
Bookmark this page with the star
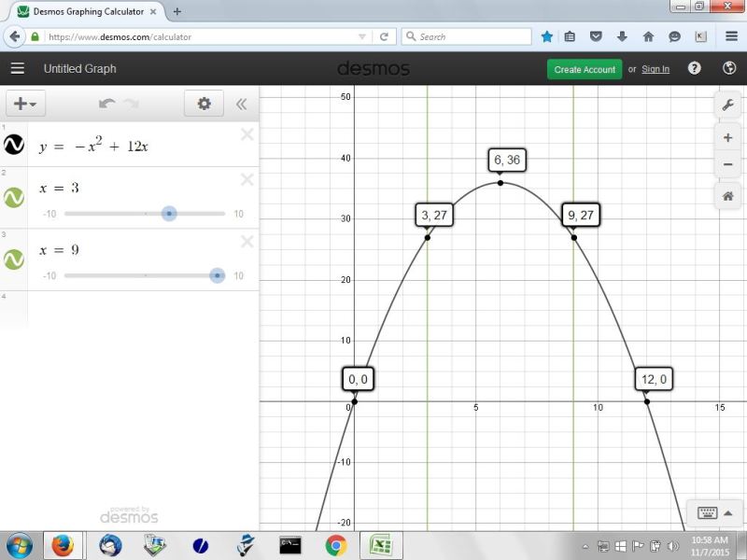coord(547,36)
